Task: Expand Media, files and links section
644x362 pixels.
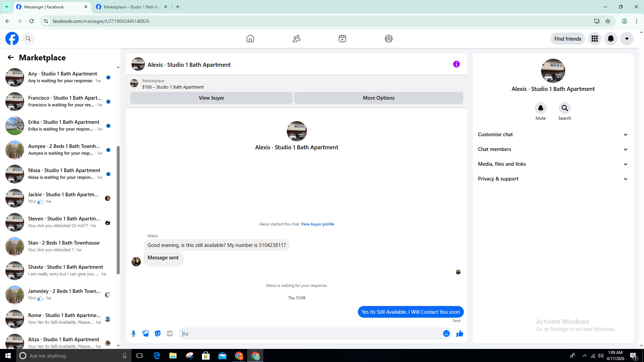Action: [x=553, y=164]
